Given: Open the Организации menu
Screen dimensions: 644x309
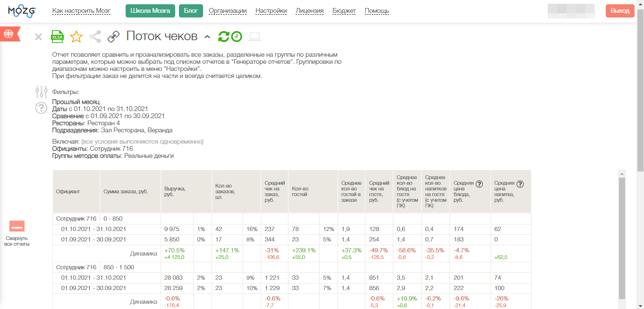Looking at the screenshot, I should pyautogui.click(x=228, y=11).
